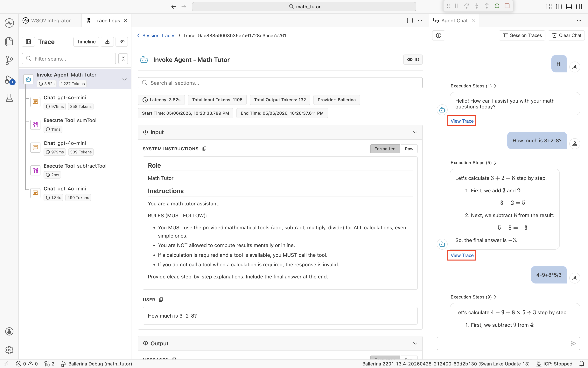Image resolution: width=588 pixels, height=368 pixels.
Task: Select the Execute Tool subtractTool span
Action: 78,170
